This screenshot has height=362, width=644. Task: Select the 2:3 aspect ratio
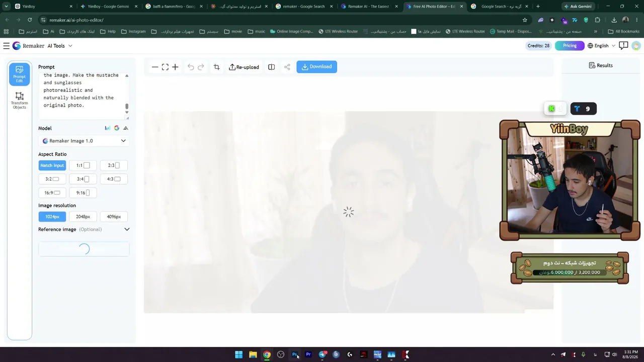tap(114, 165)
